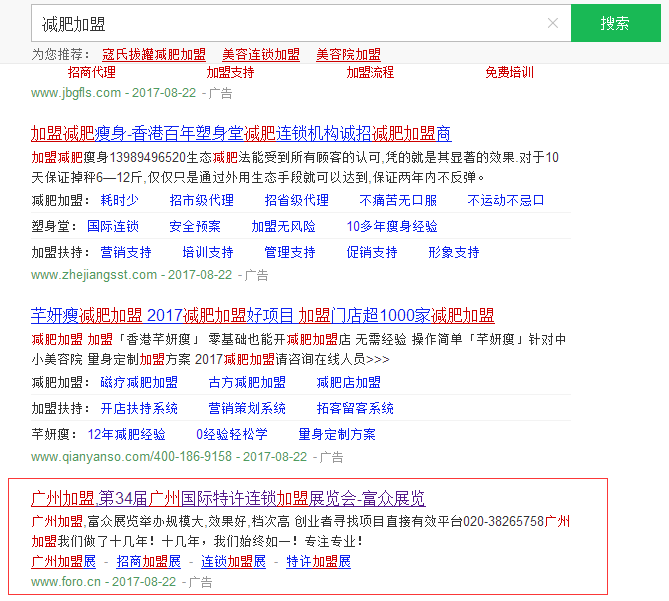This screenshot has height=601, width=669.
Task: Select the 量身定制方案 link
Action: (x=337, y=434)
